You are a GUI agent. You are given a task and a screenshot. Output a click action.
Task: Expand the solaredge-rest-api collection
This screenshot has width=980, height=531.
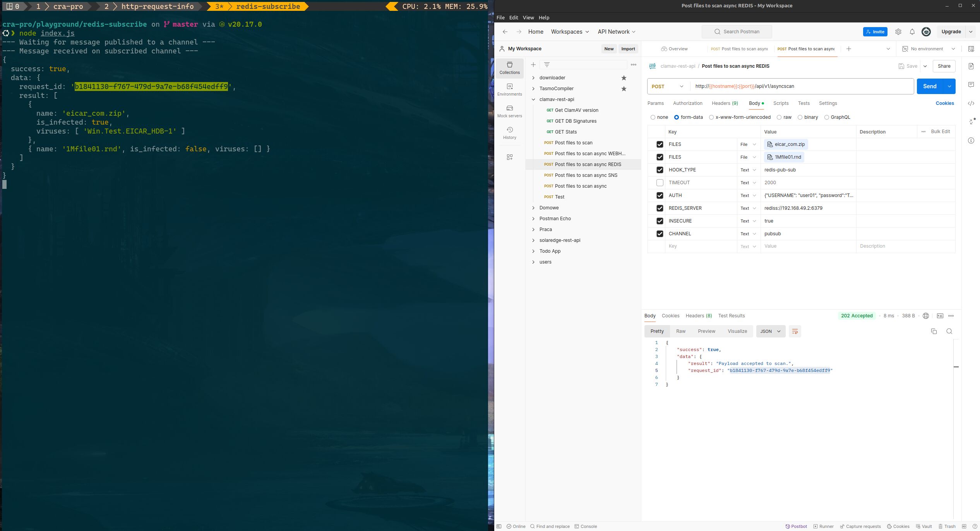point(533,240)
